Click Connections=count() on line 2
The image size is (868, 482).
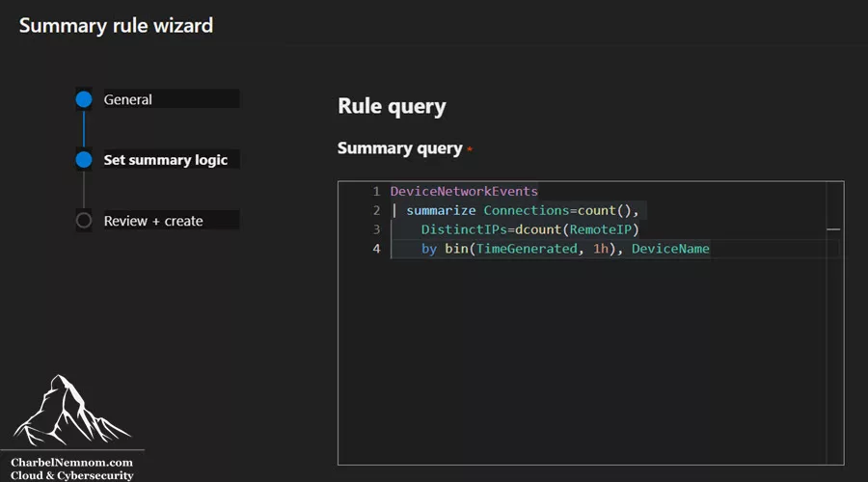pos(557,210)
